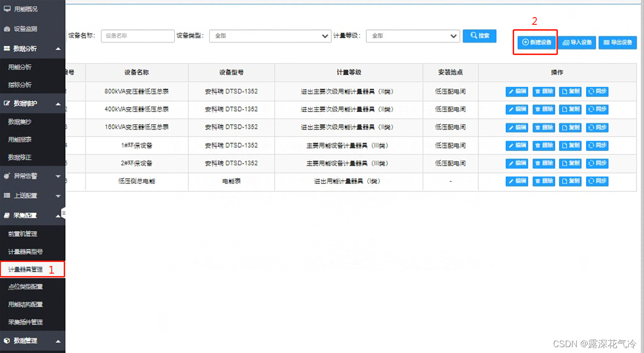This screenshot has height=353, width=644.
Task: Copy the 2#环保设备 row
Action: click(571, 163)
